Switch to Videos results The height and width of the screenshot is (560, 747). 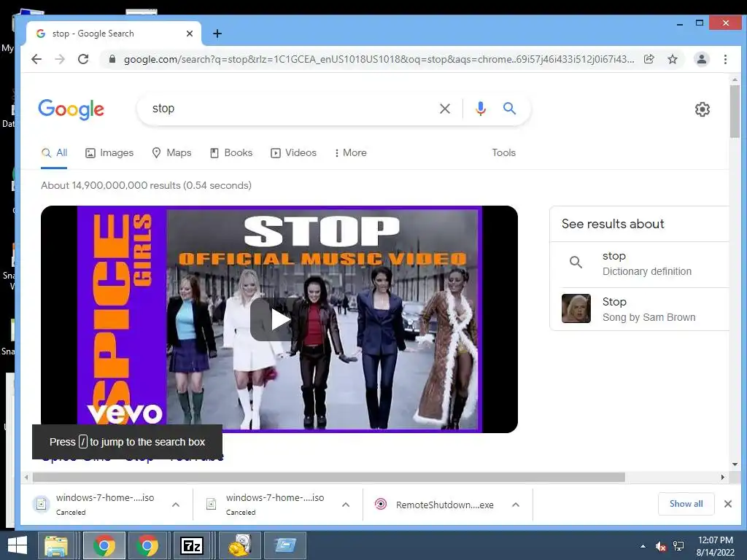click(x=293, y=153)
